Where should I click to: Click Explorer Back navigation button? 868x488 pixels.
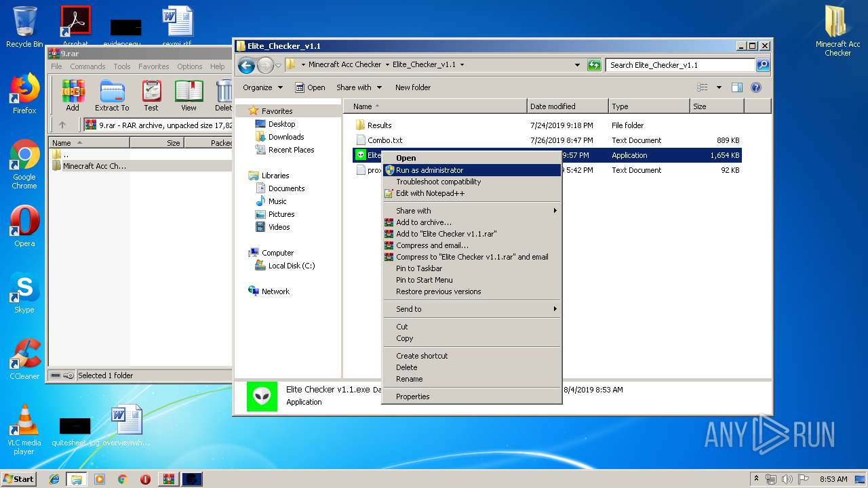[x=246, y=65]
